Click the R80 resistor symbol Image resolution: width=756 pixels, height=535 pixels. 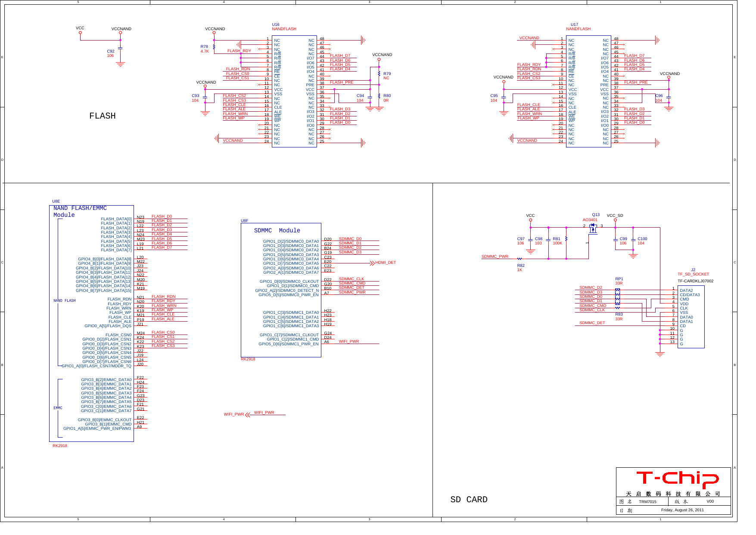coord(379,96)
